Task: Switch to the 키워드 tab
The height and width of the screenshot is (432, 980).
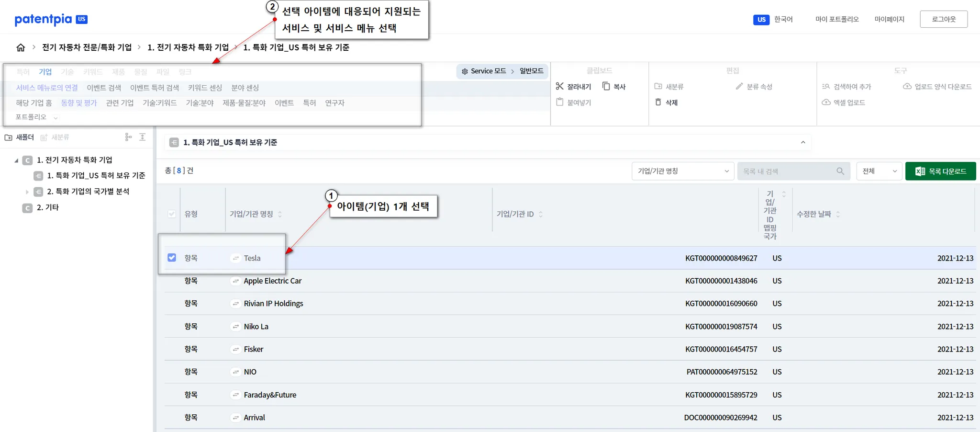Action: click(x=93, y=72)
